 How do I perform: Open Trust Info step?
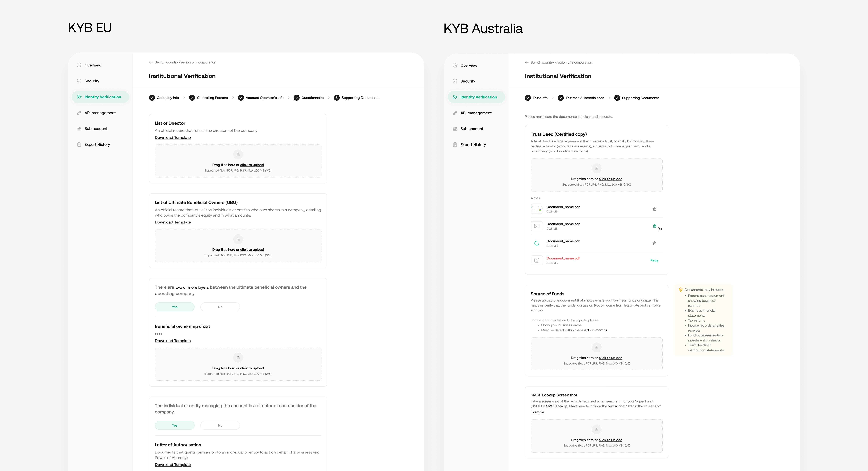coord(536,98)
